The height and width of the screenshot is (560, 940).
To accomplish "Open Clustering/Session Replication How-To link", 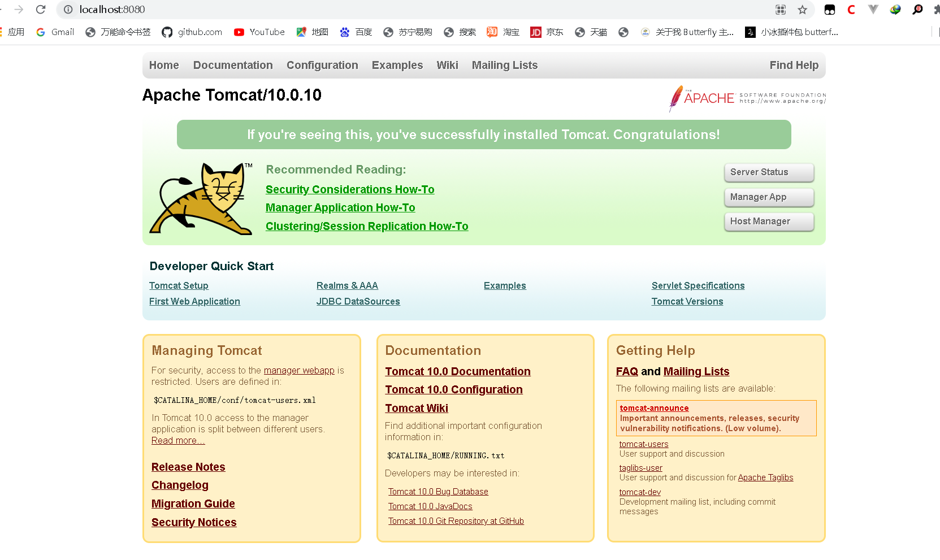I will (x=367, y=226).
